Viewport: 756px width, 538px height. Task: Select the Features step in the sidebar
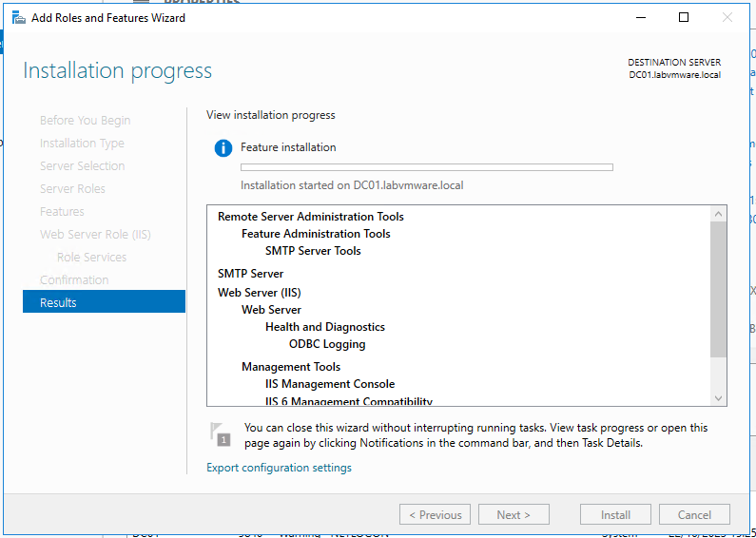click(x=62, y=212)
